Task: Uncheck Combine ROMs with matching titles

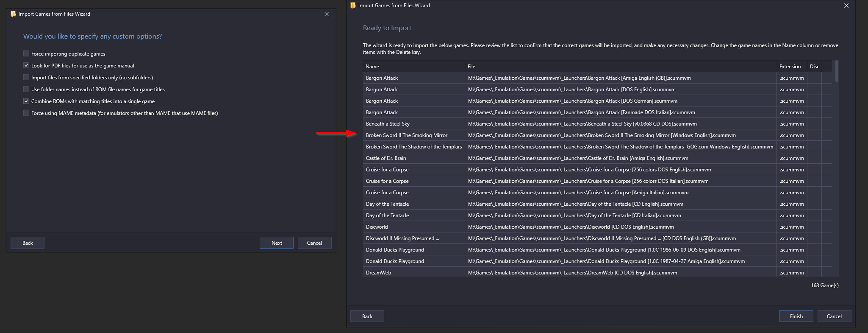Action: (x=26, y=101)
